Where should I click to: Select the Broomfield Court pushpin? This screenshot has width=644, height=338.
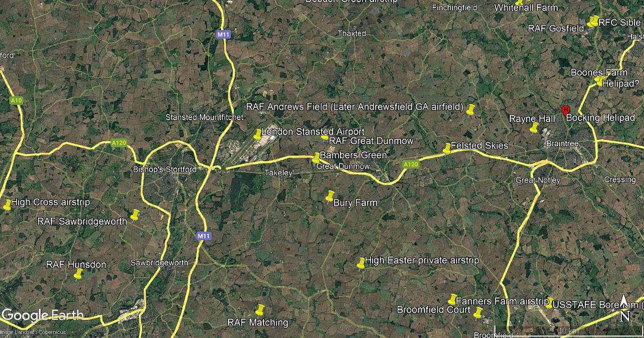(x=478, y=313)
